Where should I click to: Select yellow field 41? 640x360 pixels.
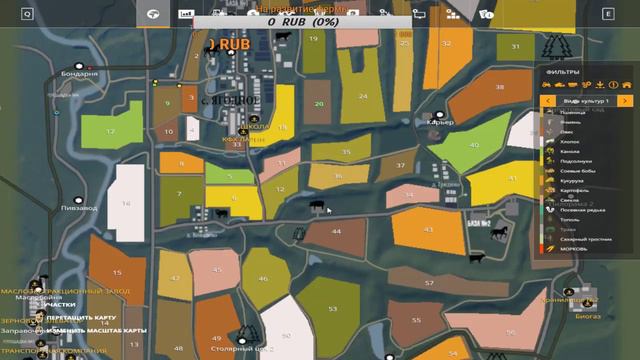504,182
